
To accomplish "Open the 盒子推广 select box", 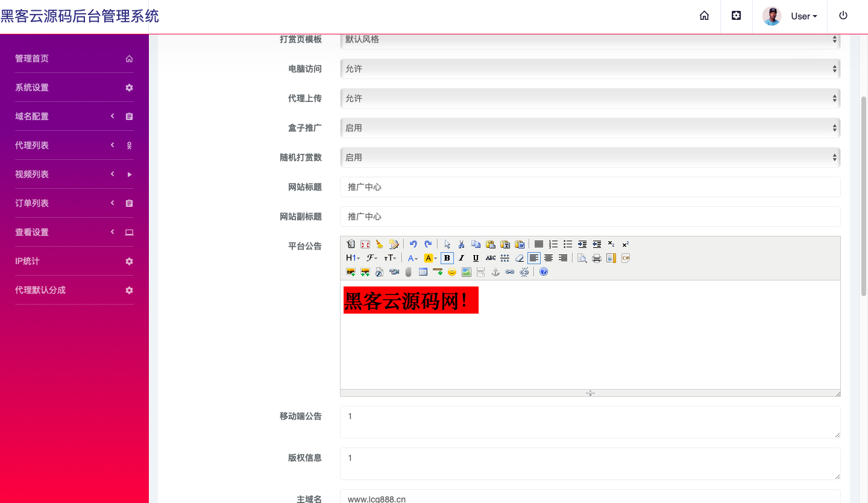I will click(x=590, y=128).
